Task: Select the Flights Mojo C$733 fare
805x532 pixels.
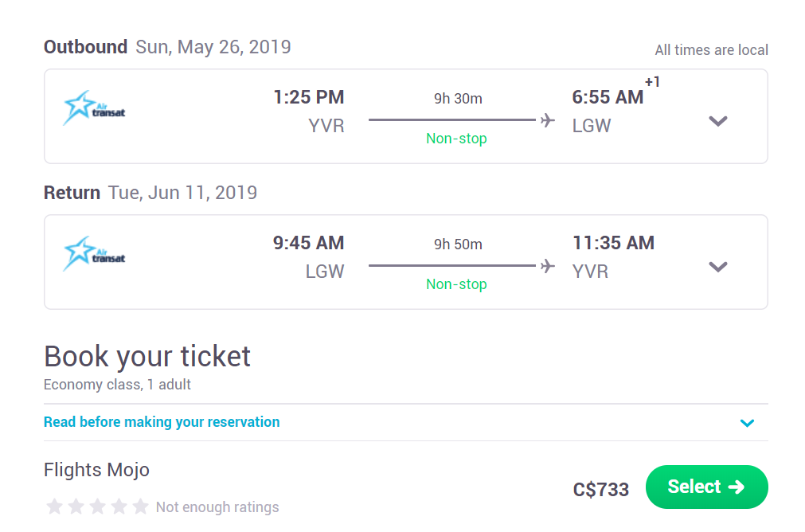Action: 706,487
